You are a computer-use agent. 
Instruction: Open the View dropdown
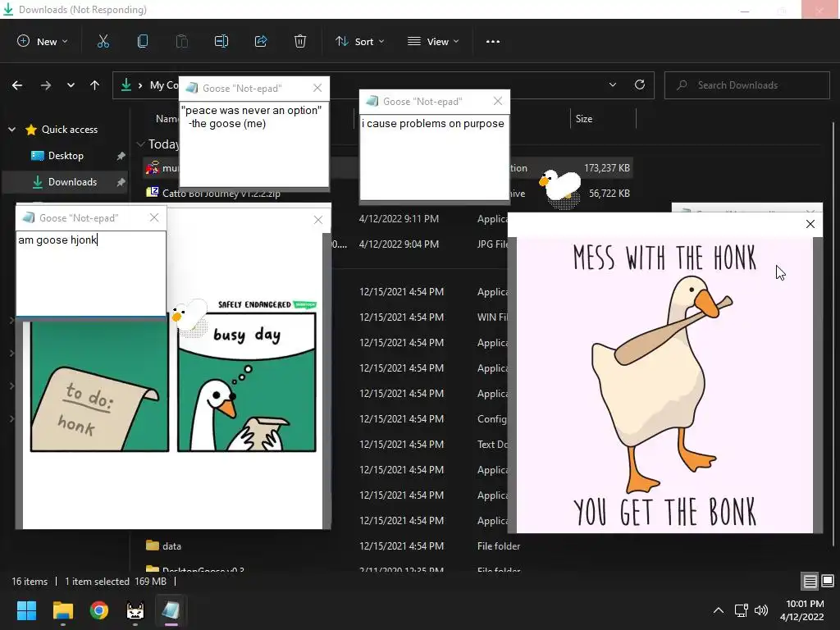tap(433, 41)
